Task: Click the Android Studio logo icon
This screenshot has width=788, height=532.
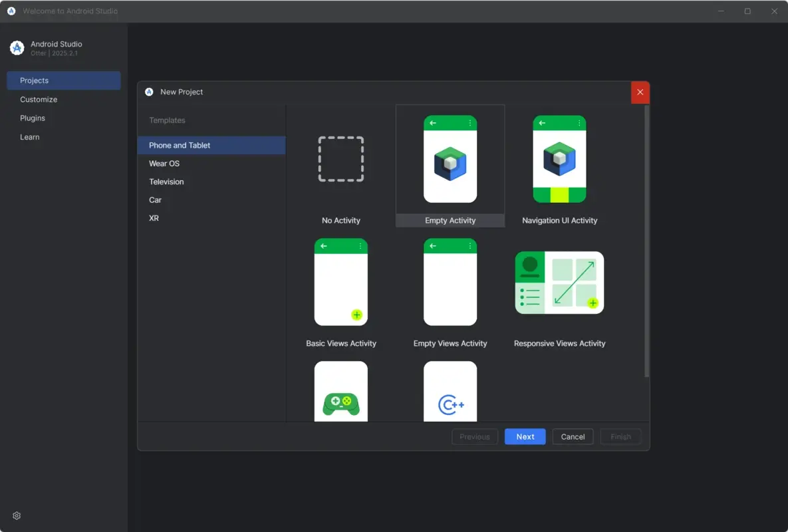Action: click(x=17, y=47)
